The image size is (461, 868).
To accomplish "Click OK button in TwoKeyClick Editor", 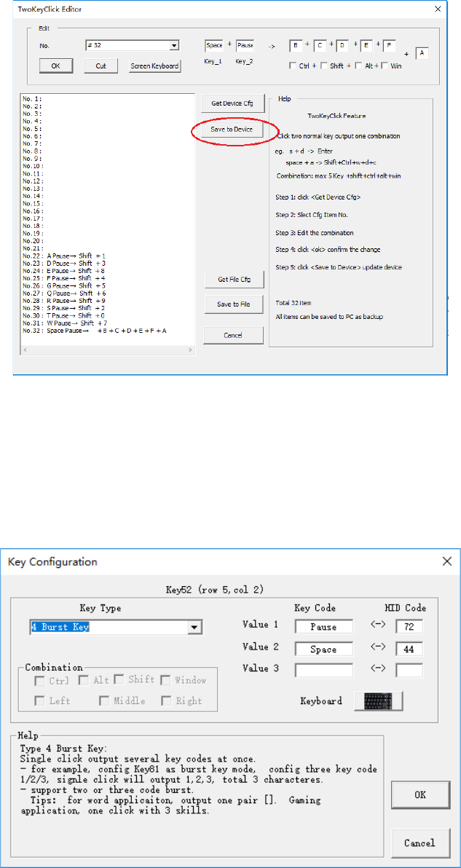I will point(56,66).
